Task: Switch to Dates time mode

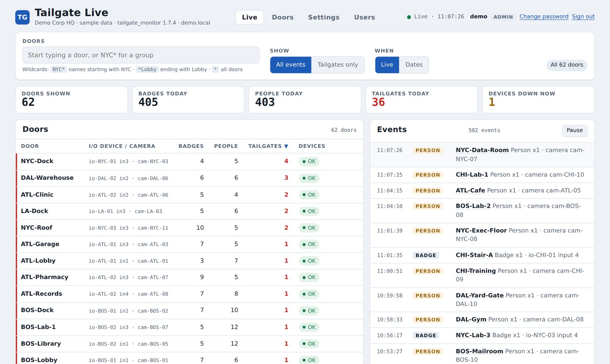Action: coord(414,65)
